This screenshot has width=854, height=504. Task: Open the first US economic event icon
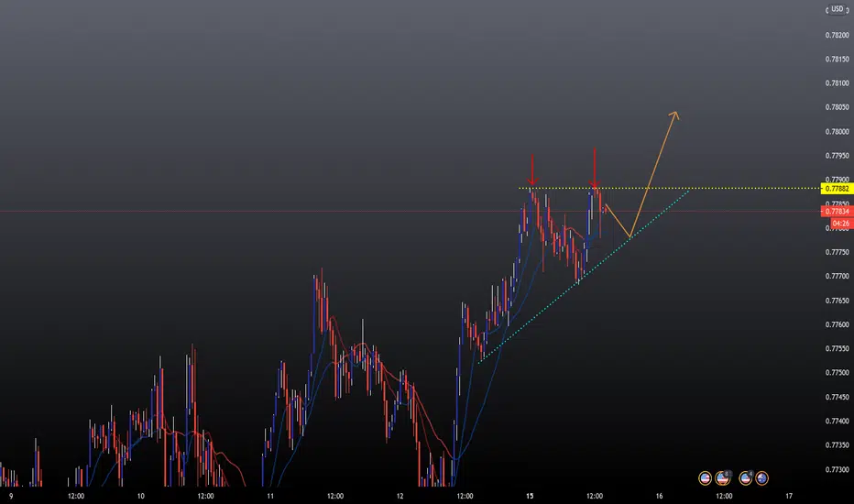click(705, 478)
